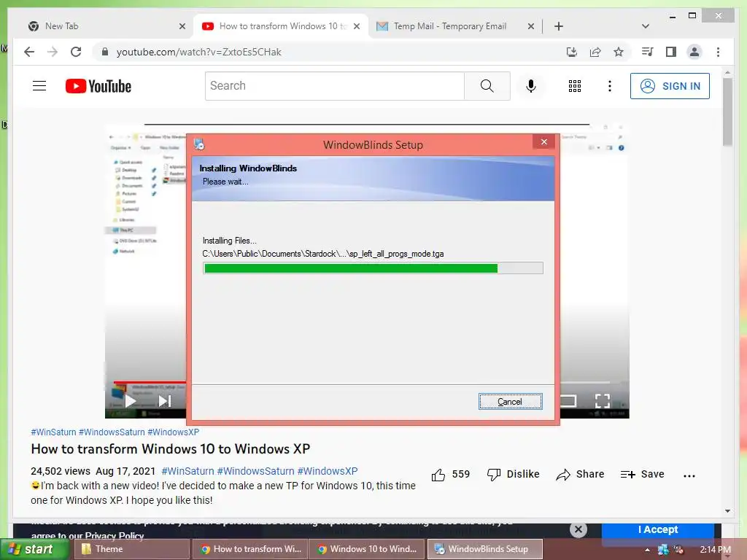Click the magnifier search button
747x560 pixels.
[x=487, y=86]
